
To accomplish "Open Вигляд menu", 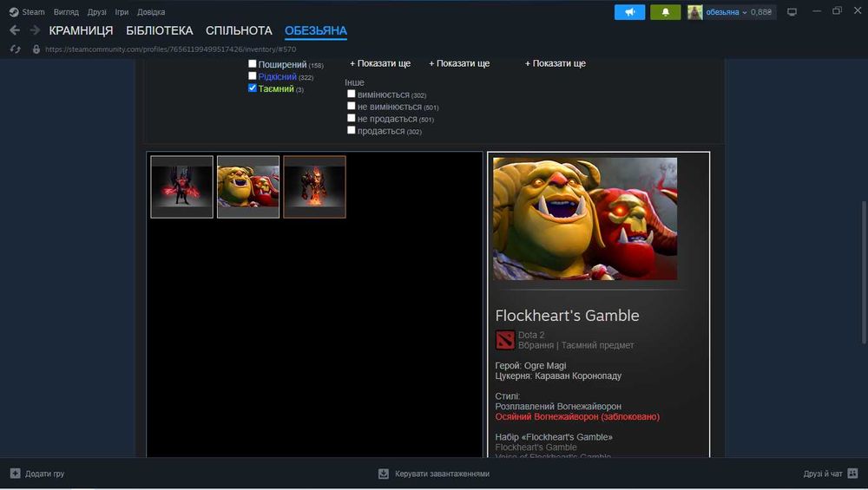I will pos(66,11).
